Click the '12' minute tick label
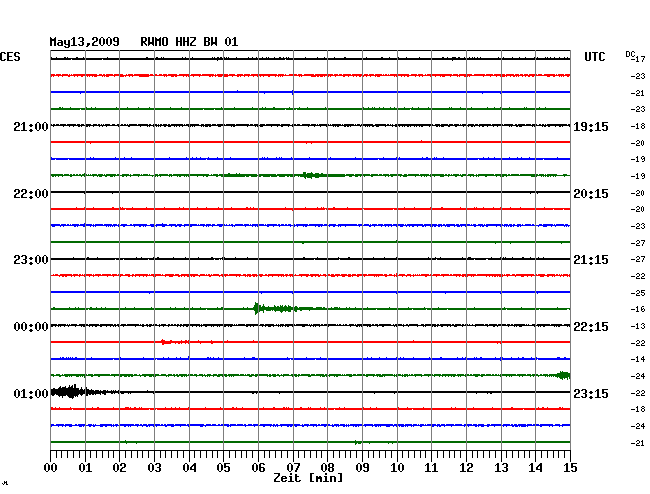 [x=466, y=468]
